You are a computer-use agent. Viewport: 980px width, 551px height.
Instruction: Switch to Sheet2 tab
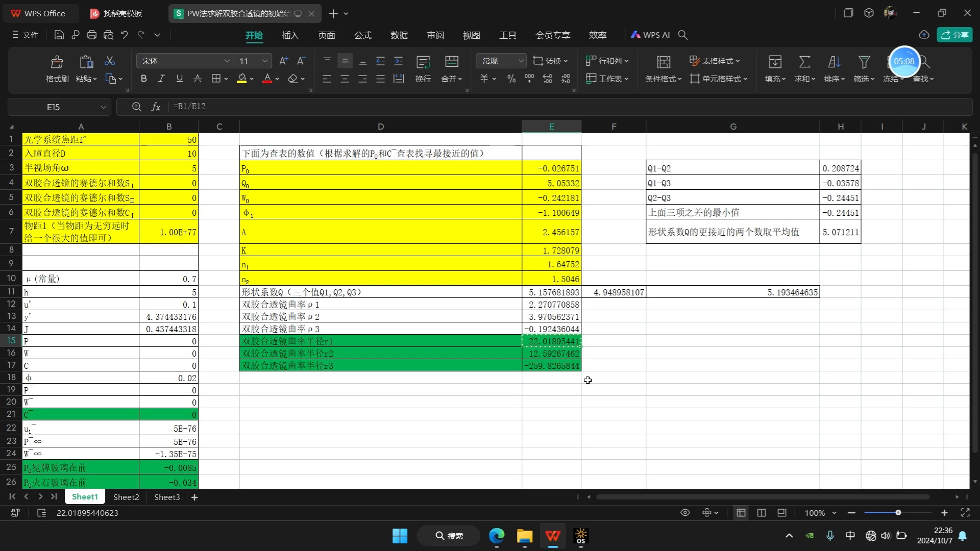click(x=126, y=497)
